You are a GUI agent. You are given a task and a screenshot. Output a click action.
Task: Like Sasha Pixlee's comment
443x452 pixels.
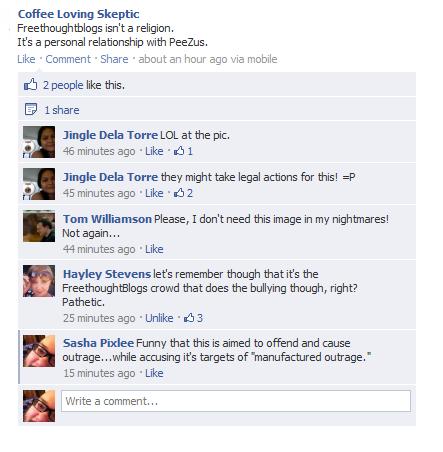click(x=154, y=373)
